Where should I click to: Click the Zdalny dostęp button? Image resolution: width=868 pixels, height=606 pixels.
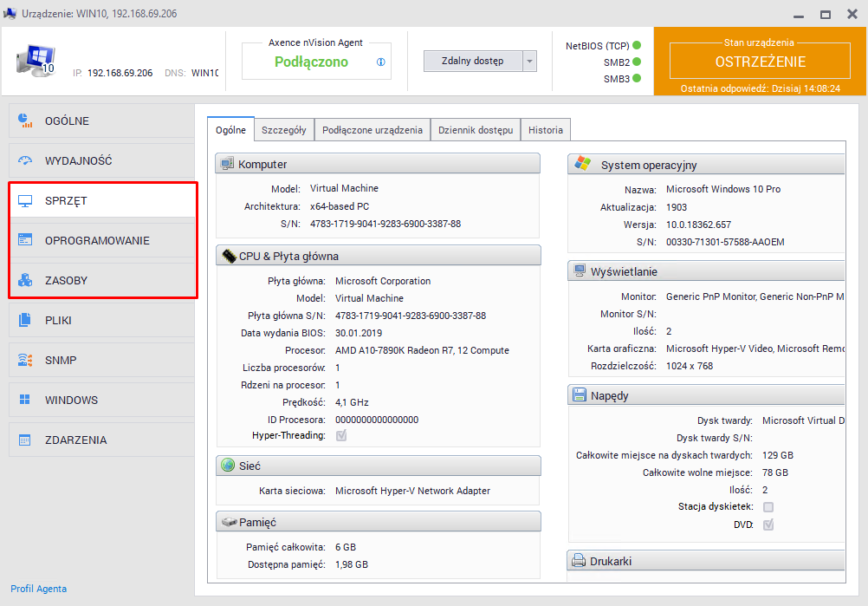click(x=473, y=62)
